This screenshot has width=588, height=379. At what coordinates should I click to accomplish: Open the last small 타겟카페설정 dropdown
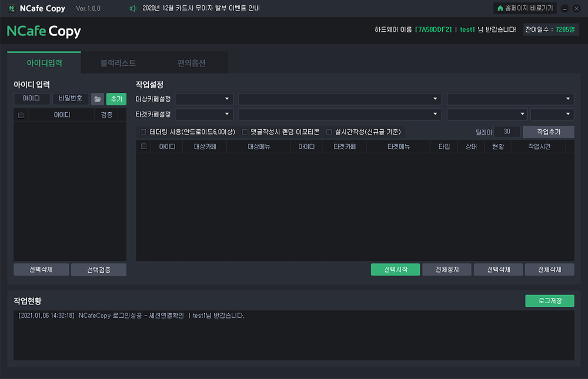[x=552, y=114]
